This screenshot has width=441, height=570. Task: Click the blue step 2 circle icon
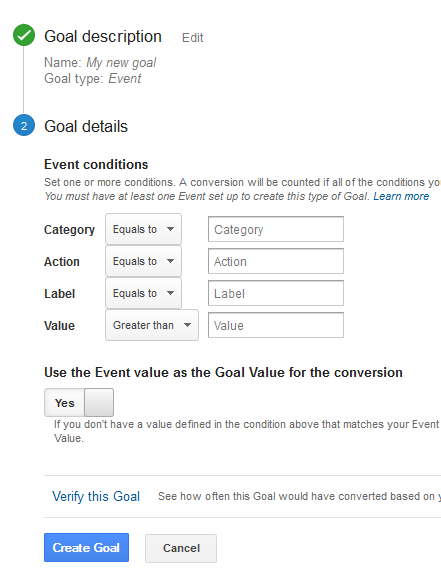[24, 125]
